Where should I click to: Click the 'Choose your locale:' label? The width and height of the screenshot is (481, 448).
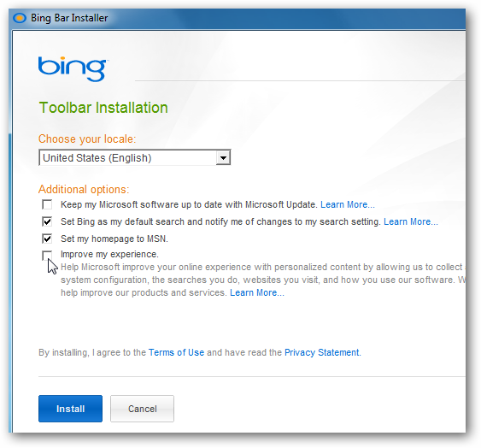(87, 139)
